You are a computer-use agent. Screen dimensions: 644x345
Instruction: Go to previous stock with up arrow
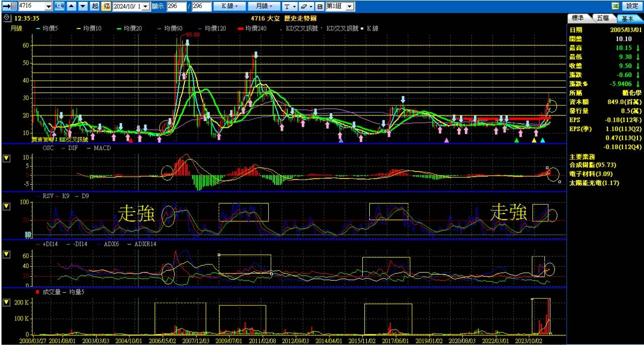click(71, 6)
